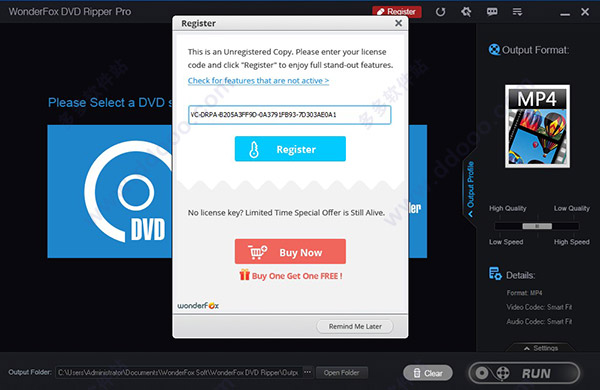Click the RUN button
This screenshot has height=390, width=600.
(524, 373)
